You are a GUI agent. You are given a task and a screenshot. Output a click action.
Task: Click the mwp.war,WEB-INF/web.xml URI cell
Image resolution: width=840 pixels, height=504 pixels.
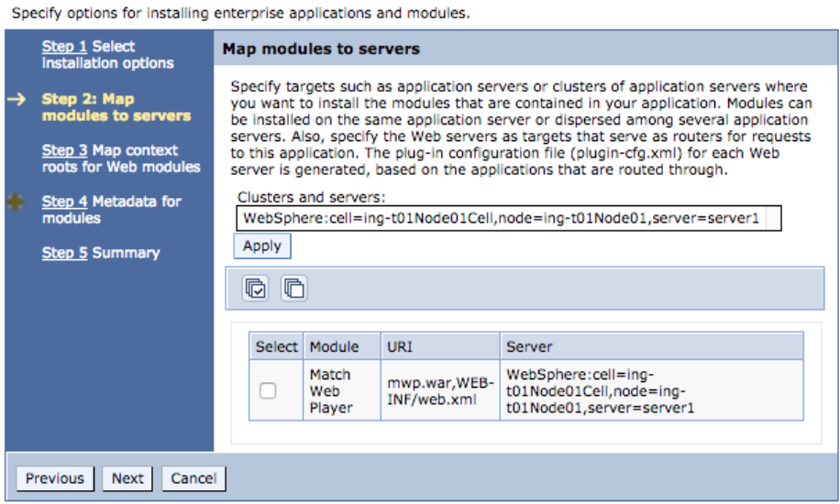(x=440, y=390)
